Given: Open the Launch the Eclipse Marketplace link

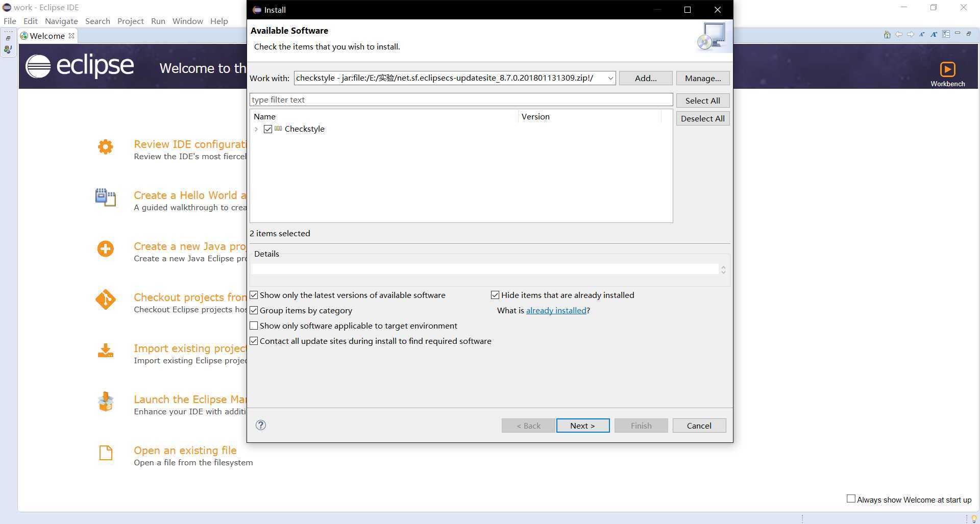Looking at the screenshot, I should pyautogui.click(x=190, y=400).
